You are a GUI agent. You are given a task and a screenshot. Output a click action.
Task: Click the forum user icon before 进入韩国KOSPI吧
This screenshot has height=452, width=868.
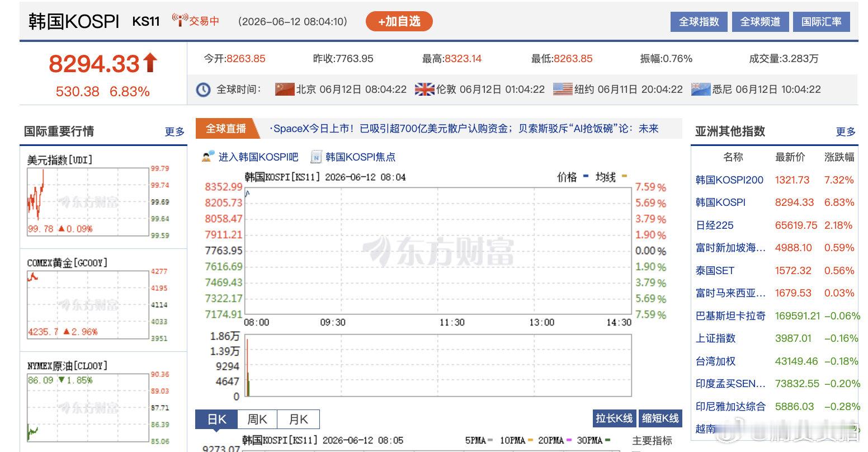point(208,157)
